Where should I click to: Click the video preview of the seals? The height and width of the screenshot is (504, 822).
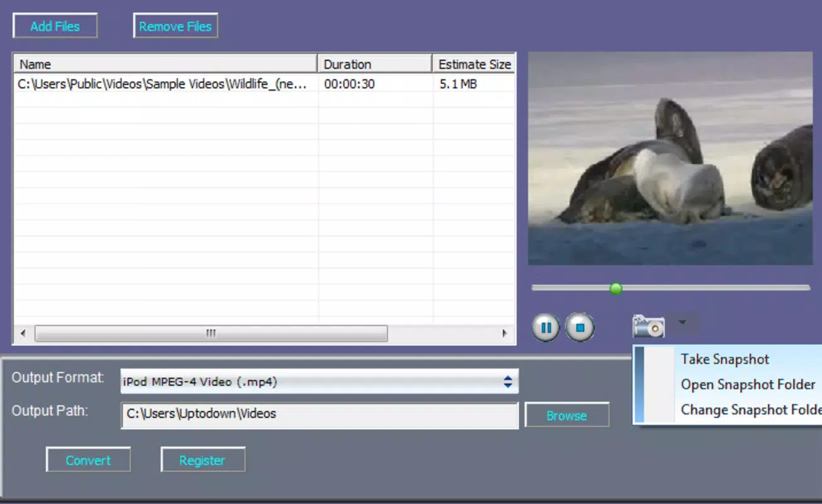[670, 158]
